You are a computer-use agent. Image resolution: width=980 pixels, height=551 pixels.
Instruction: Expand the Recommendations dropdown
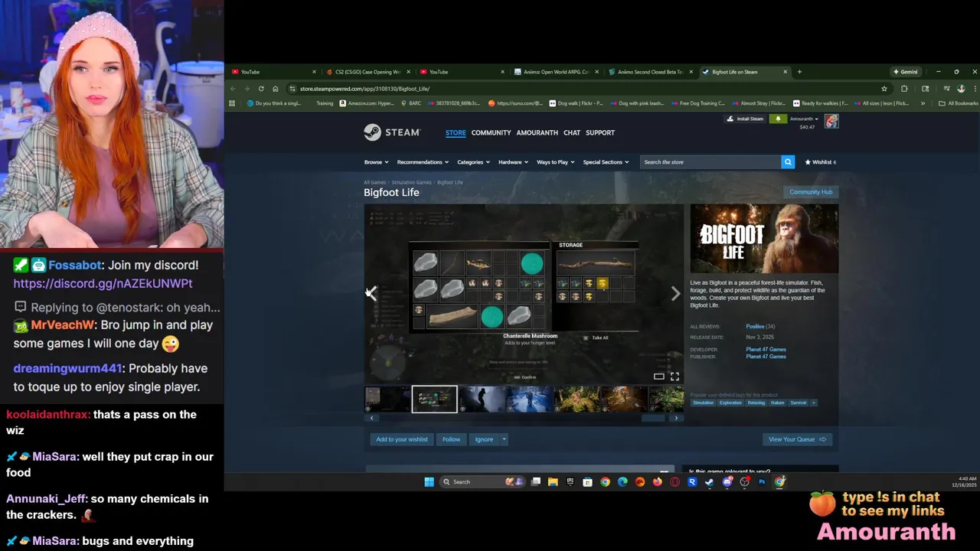point(423,162)
